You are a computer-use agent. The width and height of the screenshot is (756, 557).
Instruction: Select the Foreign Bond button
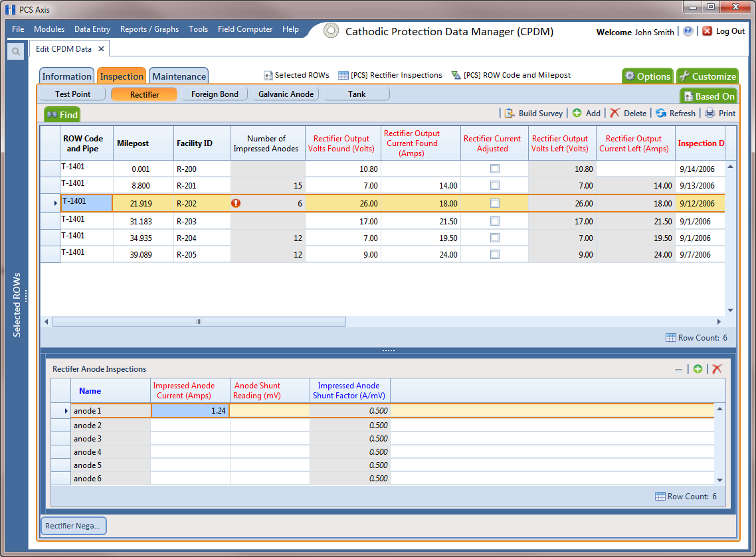(215, 94)
